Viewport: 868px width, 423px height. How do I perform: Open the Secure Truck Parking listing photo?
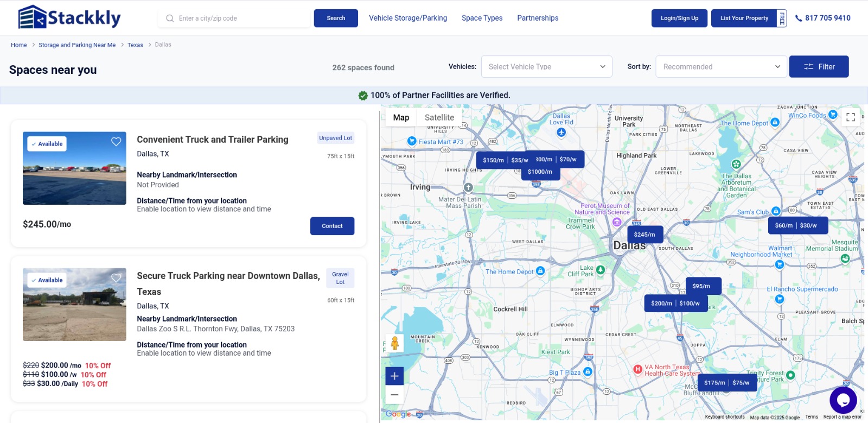pyautogui.click(x=74, y=305)
